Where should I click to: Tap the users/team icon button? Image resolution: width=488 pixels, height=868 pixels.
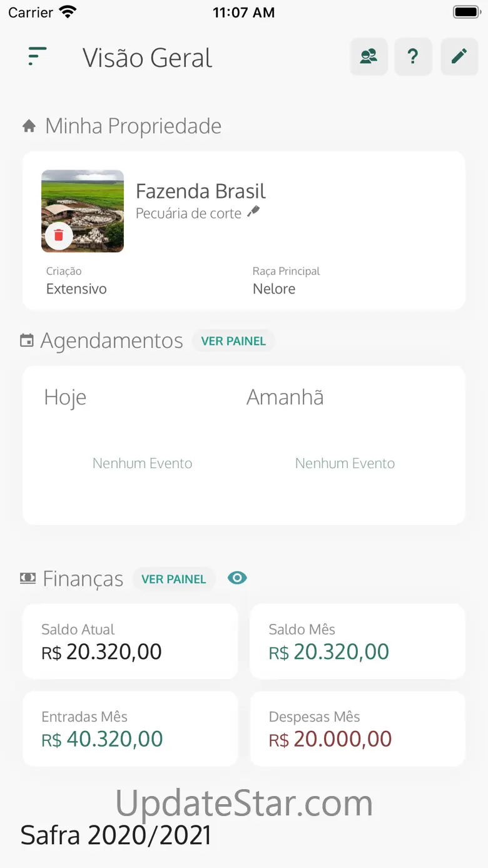369,57
